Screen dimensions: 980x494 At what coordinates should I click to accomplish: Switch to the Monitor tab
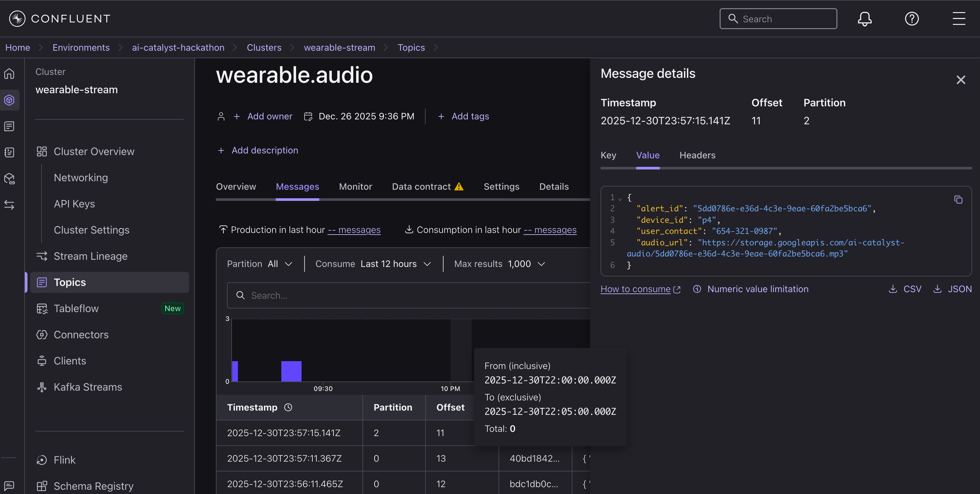(x=355, y=186)
